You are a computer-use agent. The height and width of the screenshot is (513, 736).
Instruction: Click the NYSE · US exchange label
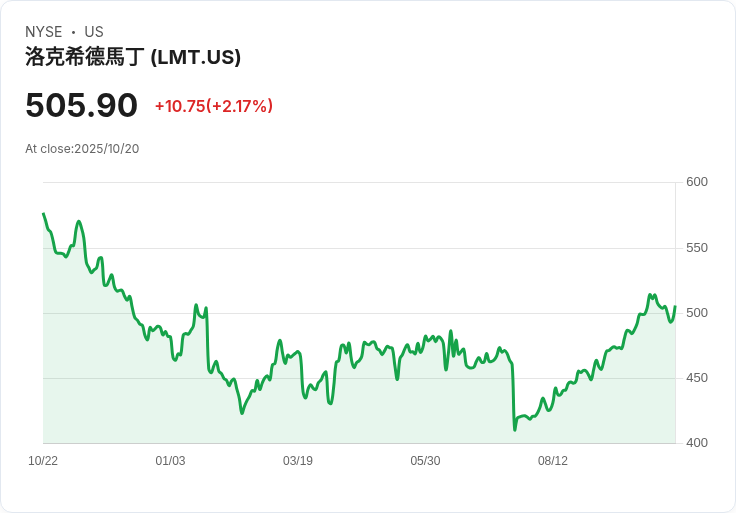(64, 32)
